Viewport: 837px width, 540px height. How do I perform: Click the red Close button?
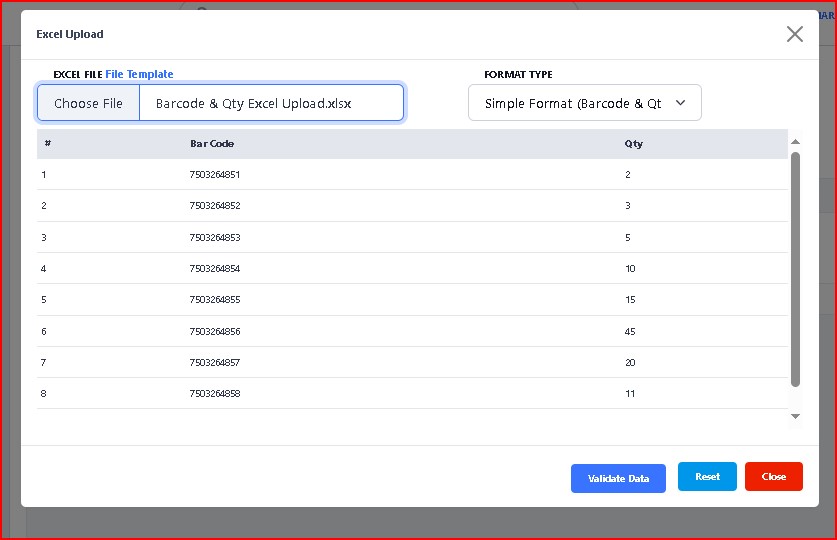[773, 477]
